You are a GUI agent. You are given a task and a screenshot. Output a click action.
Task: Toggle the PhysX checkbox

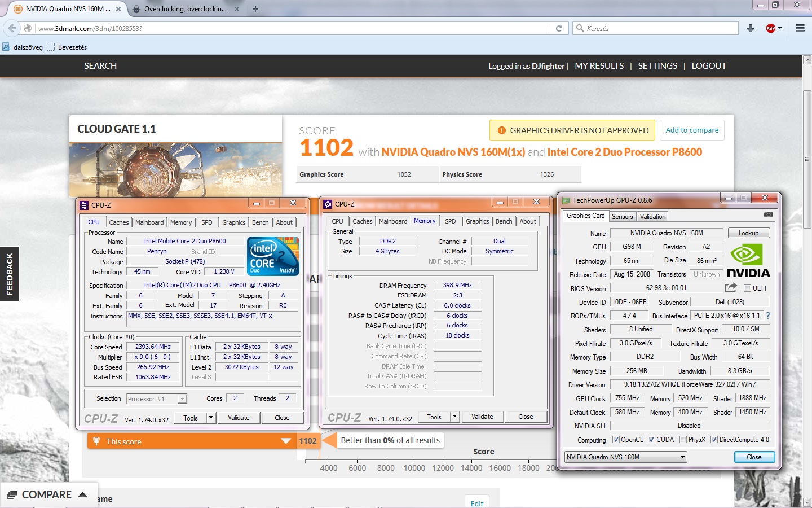pos(683,440)
